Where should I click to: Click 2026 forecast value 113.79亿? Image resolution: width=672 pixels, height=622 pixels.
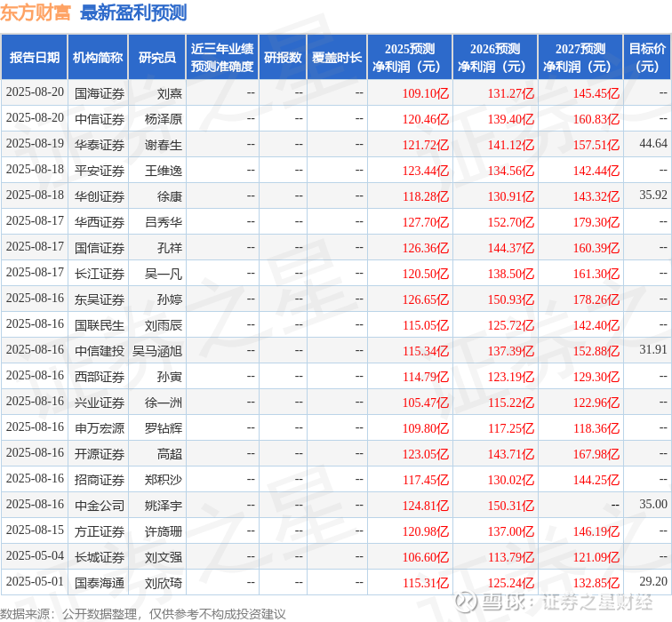click(x=511, y=557)
